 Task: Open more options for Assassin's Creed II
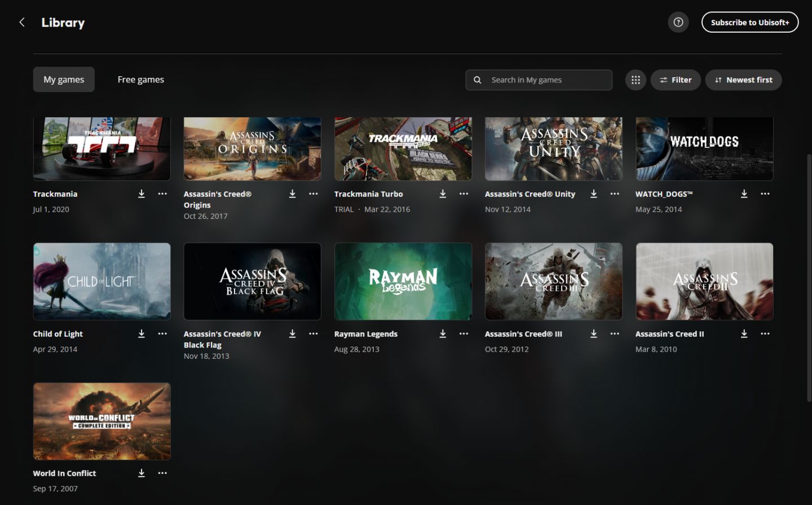pyautogui.click(x=765, y=333)
